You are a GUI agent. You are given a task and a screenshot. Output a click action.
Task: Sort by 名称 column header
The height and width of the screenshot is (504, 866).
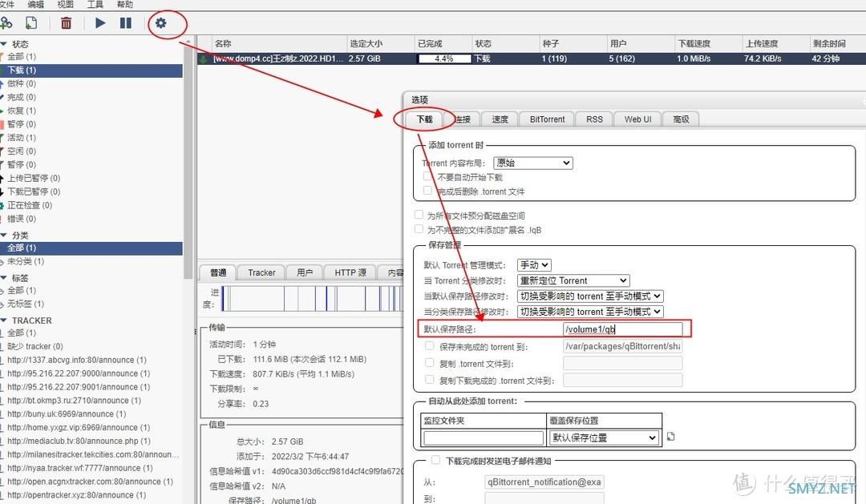[279, 43]
